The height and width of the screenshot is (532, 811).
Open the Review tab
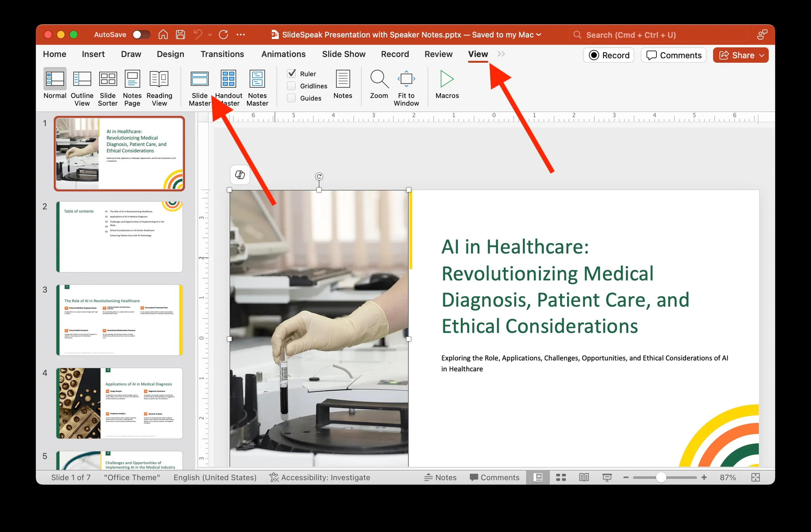pos(438,54)
